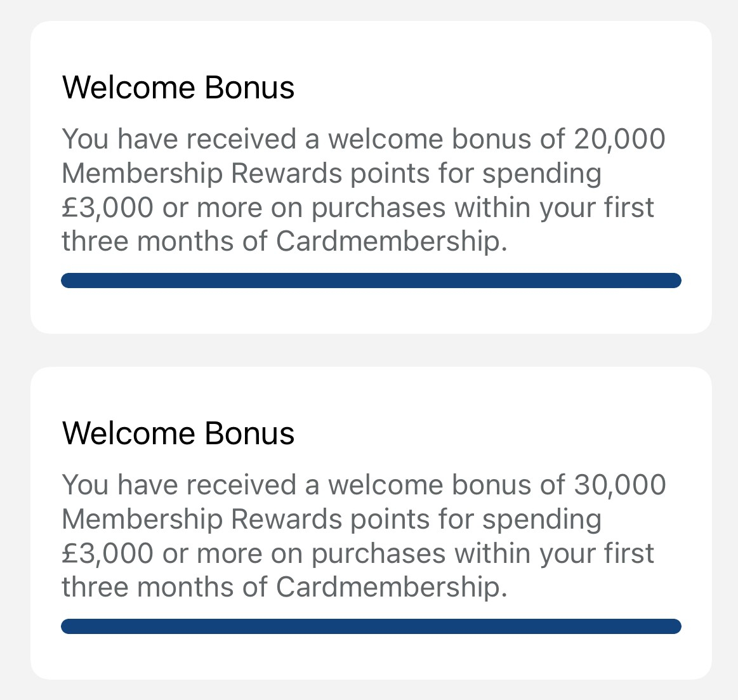Screen dimensions: 738x700
Task: Tap the £3,000 amount in the 20,000 bonus card
Action: click(x=108, y=208)
